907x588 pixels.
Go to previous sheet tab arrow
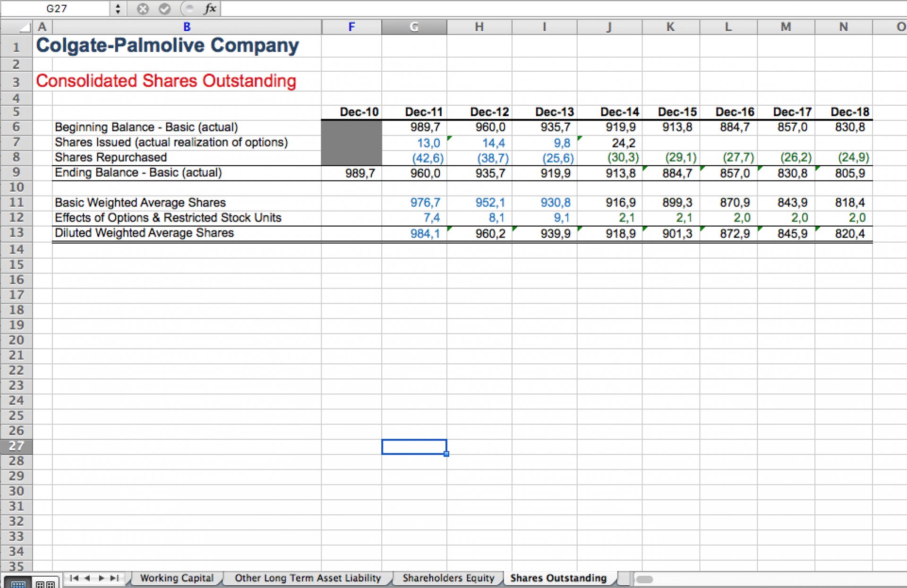[87, 578]
